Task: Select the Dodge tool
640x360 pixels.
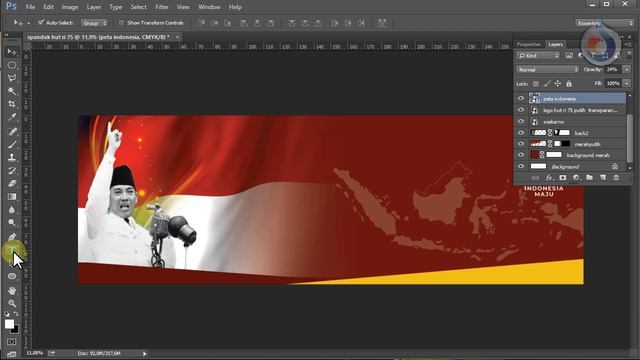Action: [12, 223]
